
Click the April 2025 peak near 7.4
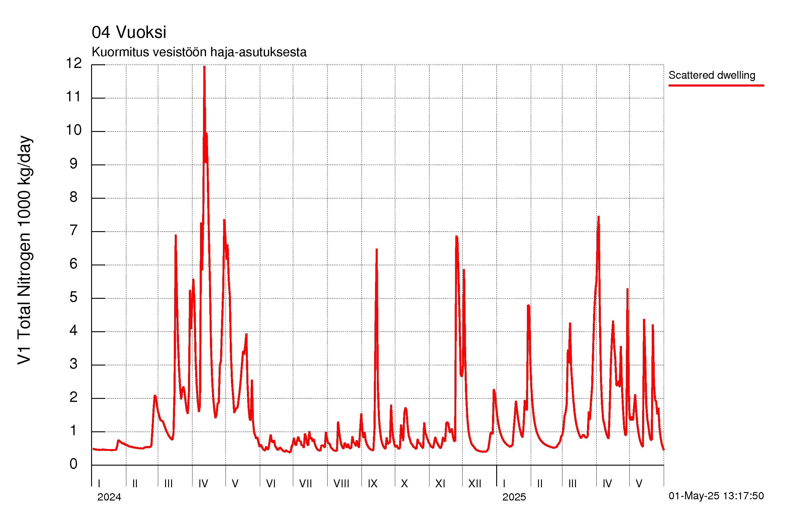[x=598, y=217]
